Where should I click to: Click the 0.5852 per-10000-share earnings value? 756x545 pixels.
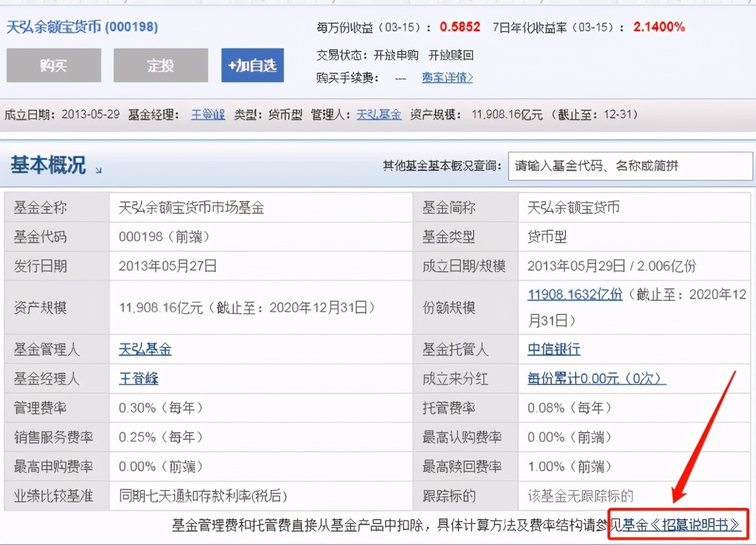pyautogui.click(x=461, y=27)
